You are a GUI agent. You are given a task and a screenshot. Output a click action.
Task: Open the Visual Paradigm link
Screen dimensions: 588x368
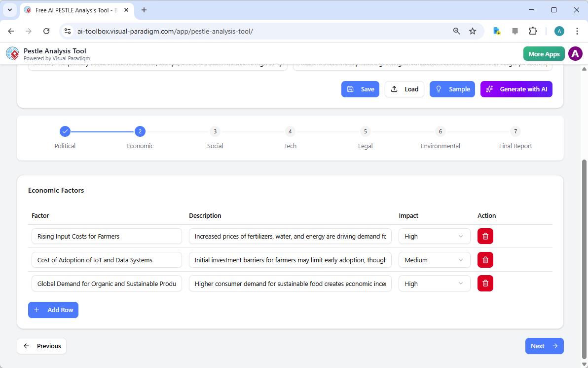[71, 58]
